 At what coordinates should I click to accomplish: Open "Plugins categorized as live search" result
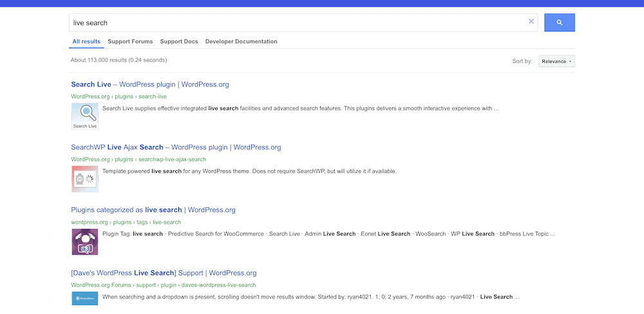tap(153, 210)
